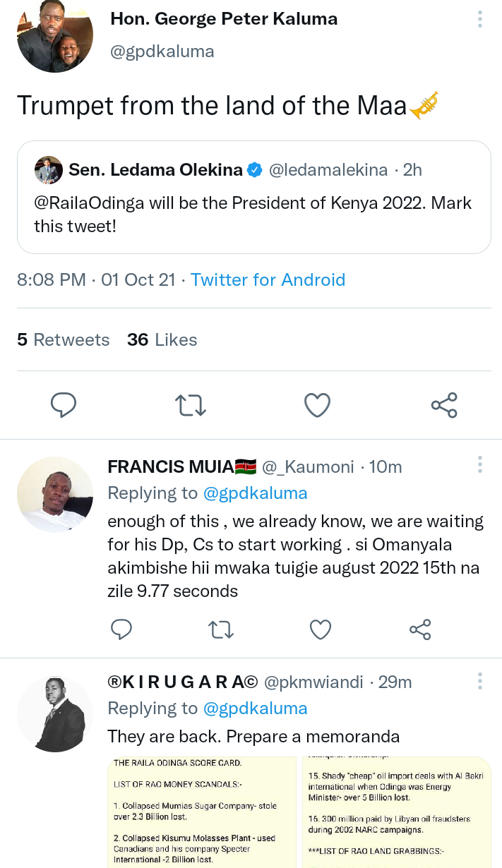View the 5 Retweets list
This screenshot has height=868, width=502.
(x=64, y=339)
